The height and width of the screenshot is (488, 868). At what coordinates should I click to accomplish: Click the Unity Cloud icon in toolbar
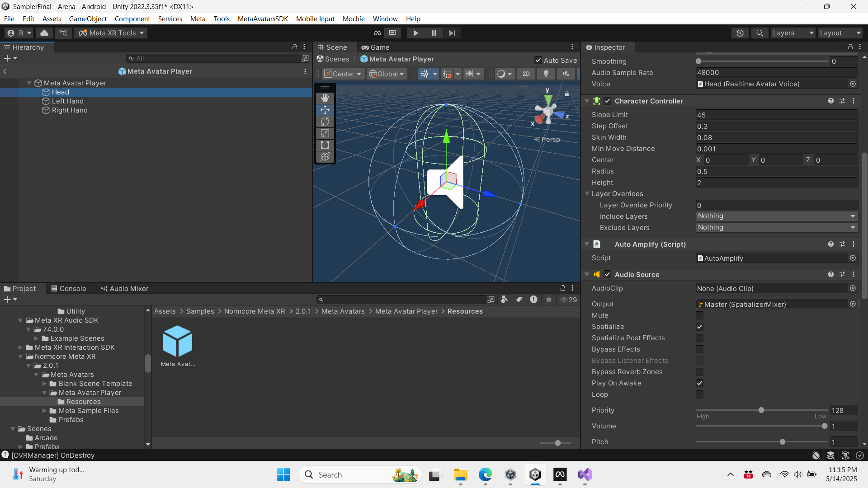click(44, 33)
